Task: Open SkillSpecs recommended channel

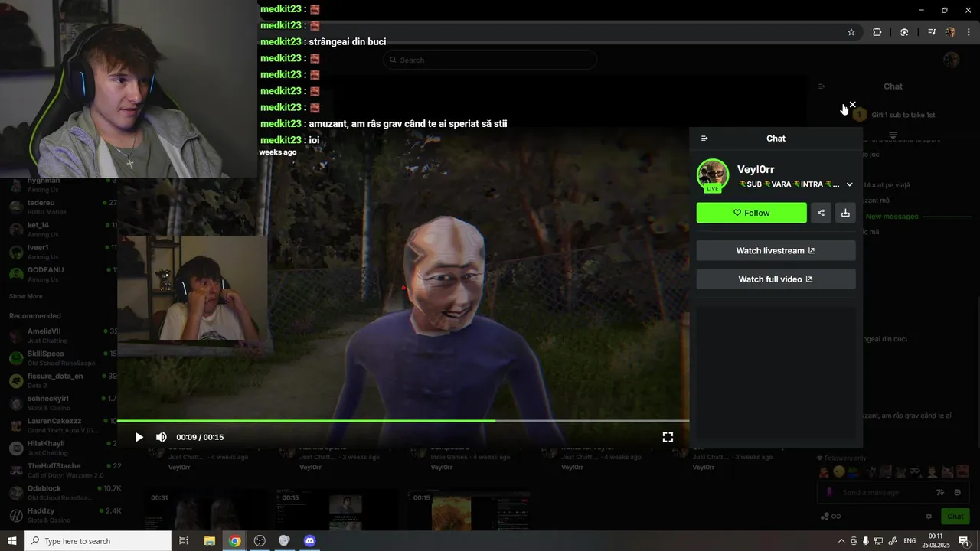Action: [x=61, y=357]
